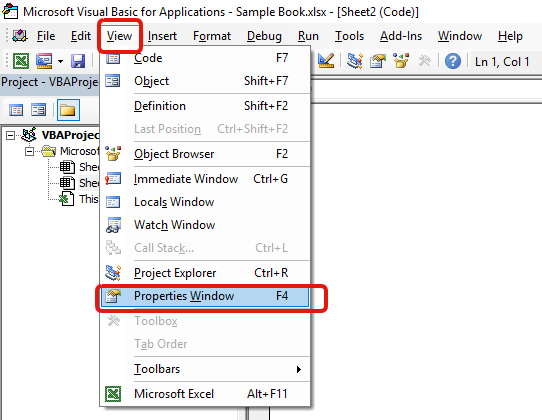Open the Debug menu
Image resolution: width=542 pixels, height=420 pixels.
click(x=264, y=36)
